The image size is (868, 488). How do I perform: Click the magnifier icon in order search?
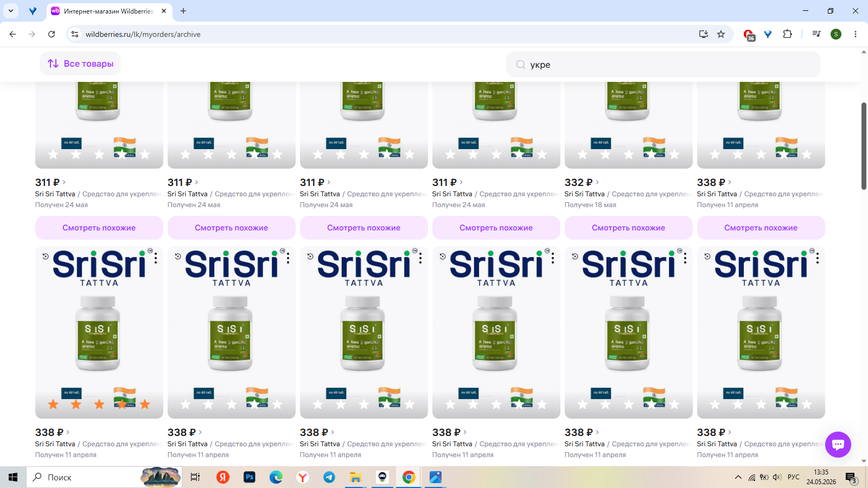click(x=521, y=65)
